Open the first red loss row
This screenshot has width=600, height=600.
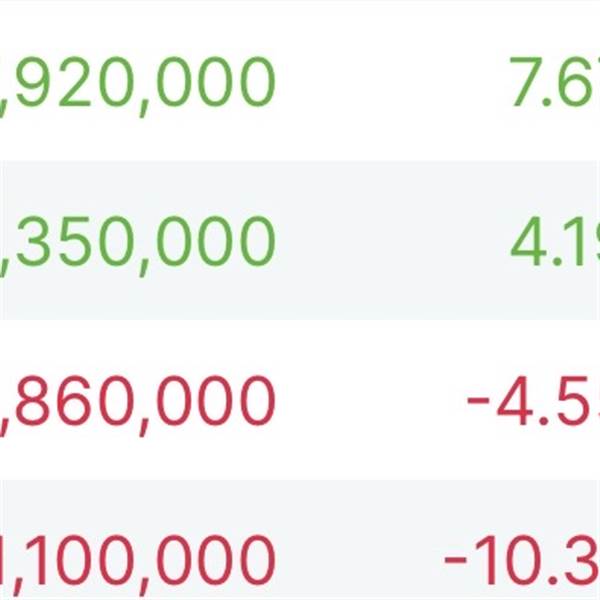pos(300,400)
